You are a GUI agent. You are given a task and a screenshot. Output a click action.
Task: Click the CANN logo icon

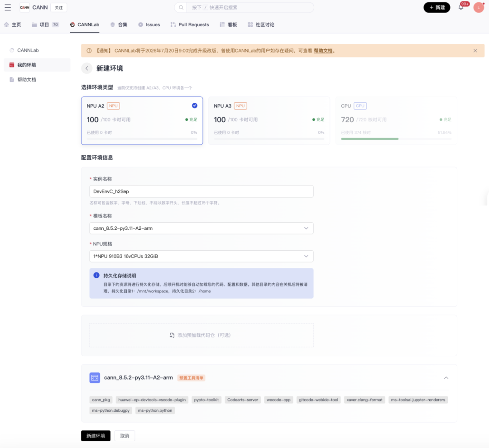[24, 8]
